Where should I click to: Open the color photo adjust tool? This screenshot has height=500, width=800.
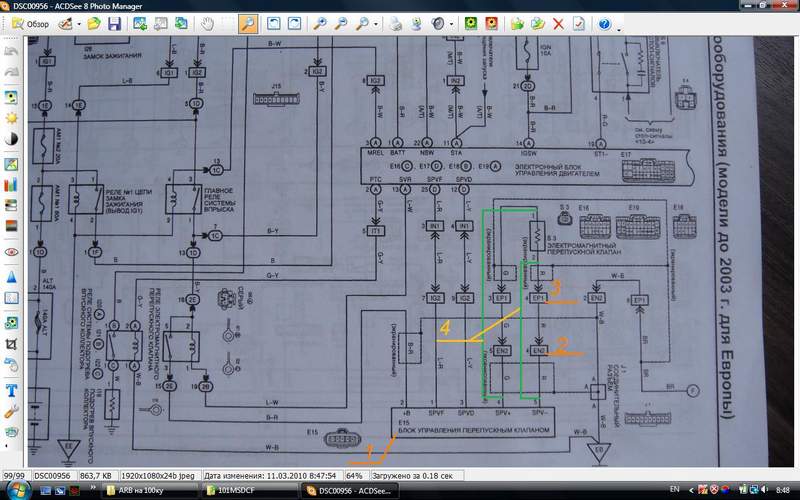(11, 164)
